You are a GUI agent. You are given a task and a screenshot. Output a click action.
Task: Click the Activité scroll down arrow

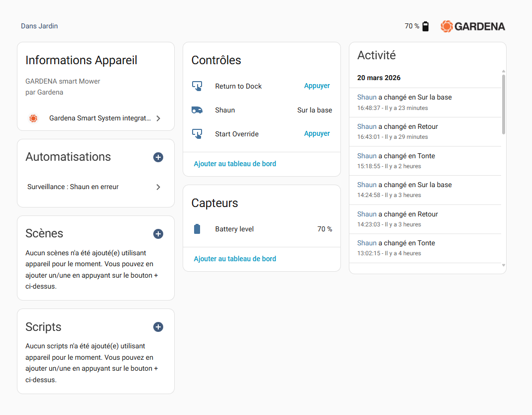click(503, 266)
